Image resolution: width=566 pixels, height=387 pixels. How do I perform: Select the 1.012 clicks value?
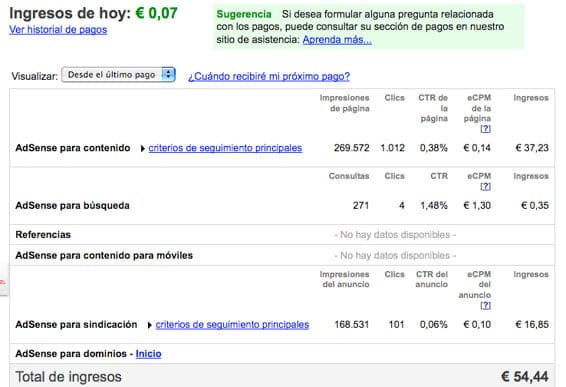[392, 148]
